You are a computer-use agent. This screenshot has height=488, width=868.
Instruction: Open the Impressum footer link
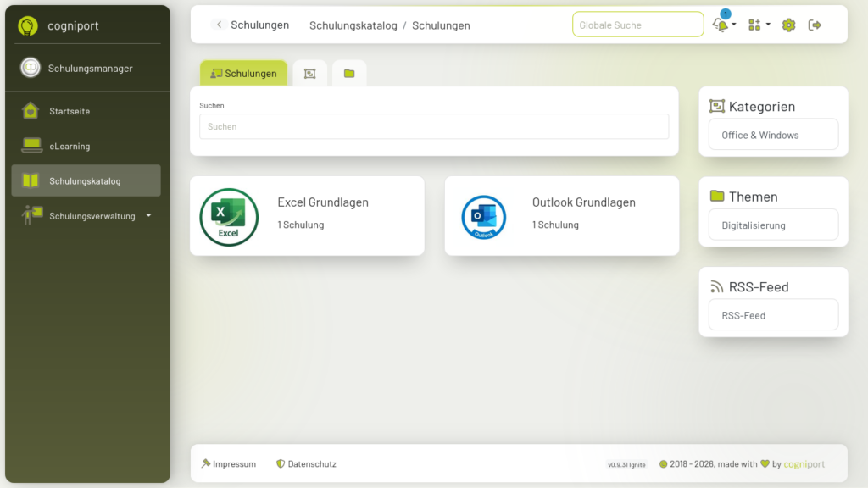(229, 463)
